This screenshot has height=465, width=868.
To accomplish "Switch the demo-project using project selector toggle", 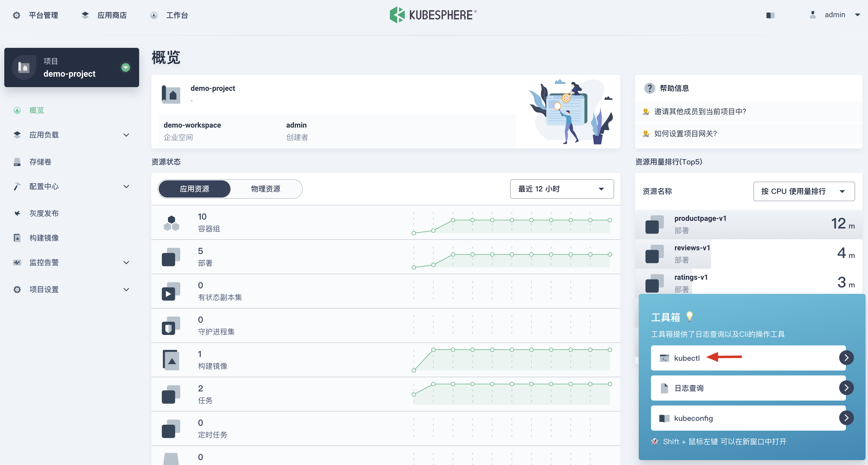I will click(x=126, y=67).
